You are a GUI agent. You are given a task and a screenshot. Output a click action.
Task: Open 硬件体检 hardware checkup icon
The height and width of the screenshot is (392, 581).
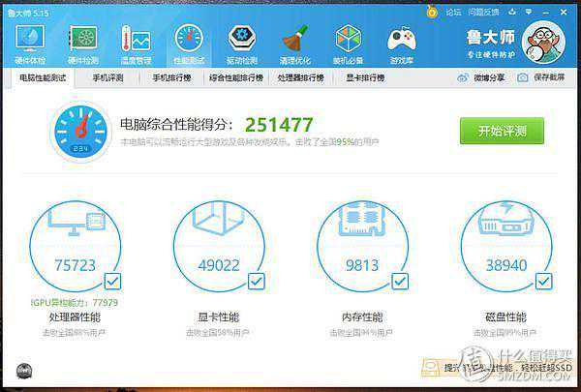pos(30,44)
